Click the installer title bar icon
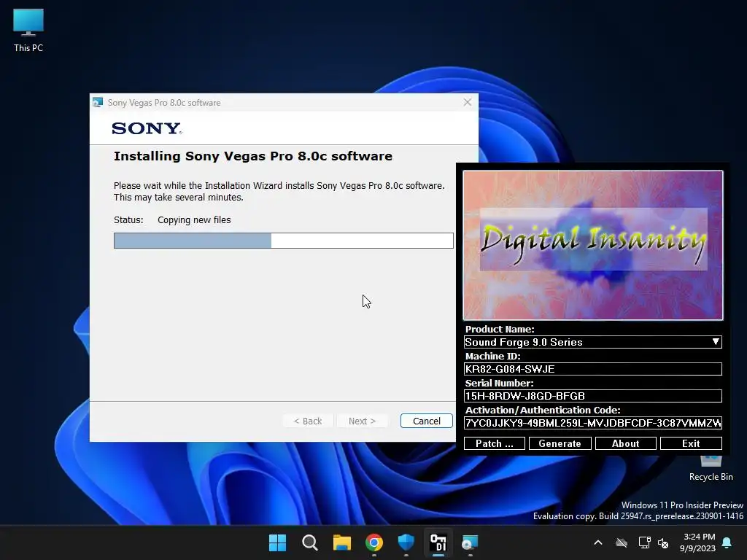Image resolution: width=747 pixels, height=560 pixels. click(x=98, y=102)
